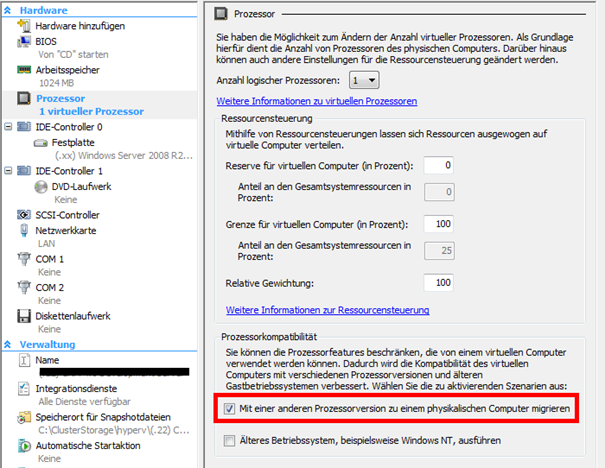The image size is (605, 468).
Task: Click the Arbeitsspeicher memory icon
Action: [x=24, y=70]
